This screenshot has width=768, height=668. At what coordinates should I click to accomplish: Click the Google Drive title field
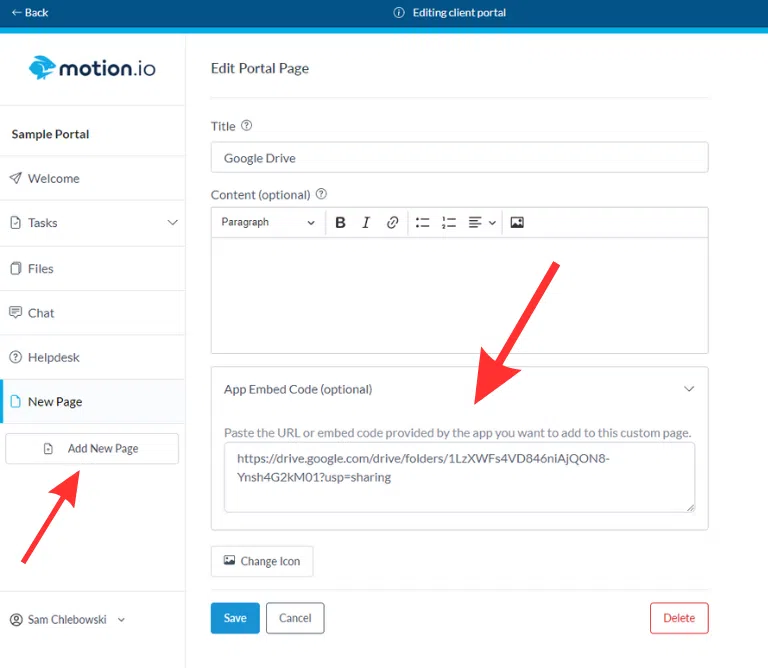pos(459,158)
